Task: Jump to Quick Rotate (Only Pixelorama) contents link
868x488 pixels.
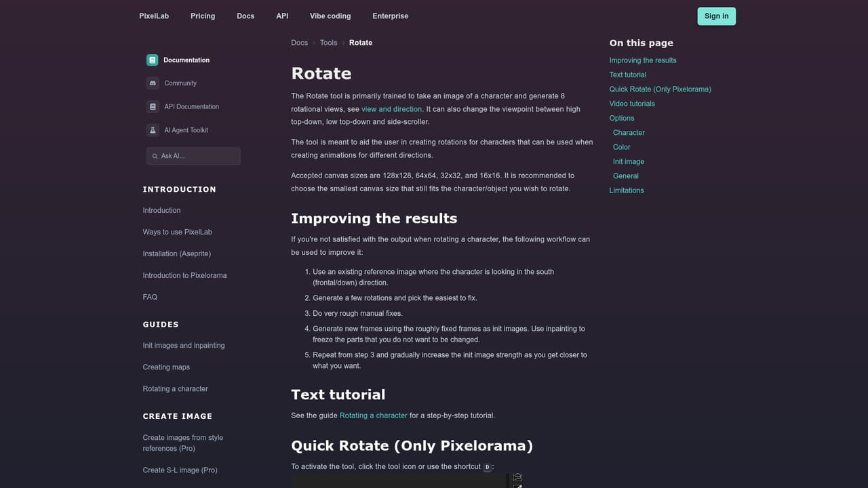Action: coord(660,89)
